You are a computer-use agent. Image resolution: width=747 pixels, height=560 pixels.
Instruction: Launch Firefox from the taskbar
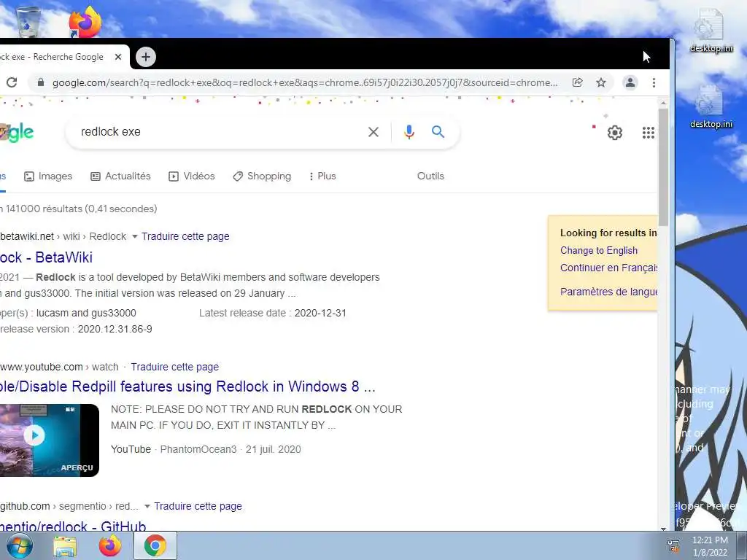coord(110,545)
